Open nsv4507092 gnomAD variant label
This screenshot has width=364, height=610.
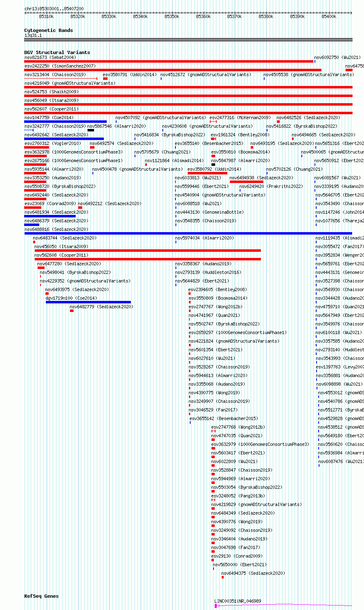[161, 117]
